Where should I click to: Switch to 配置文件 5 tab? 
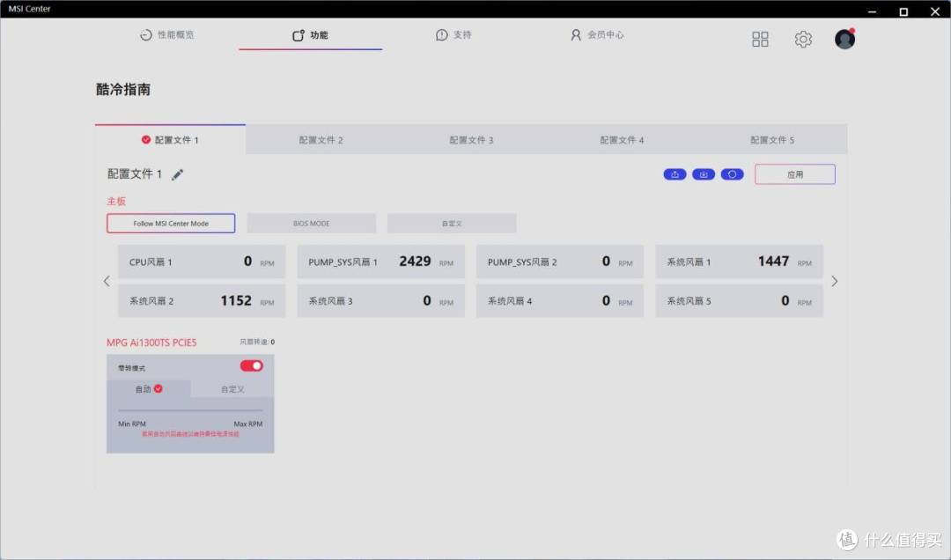click(772, 140)
